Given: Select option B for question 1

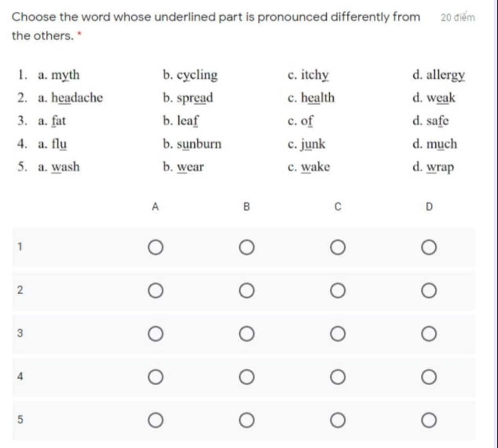Looking at the screenshot, I should 247,248.
